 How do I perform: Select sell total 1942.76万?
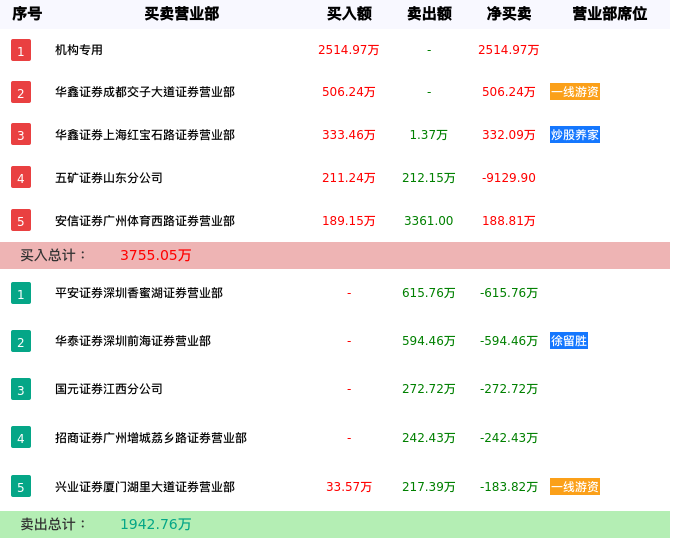(156, 524)
